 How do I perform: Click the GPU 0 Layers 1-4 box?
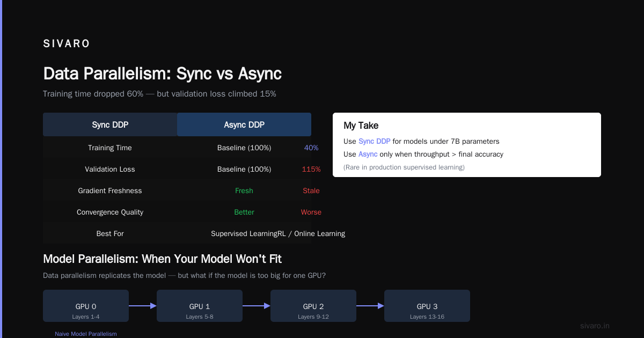point(86,306)
